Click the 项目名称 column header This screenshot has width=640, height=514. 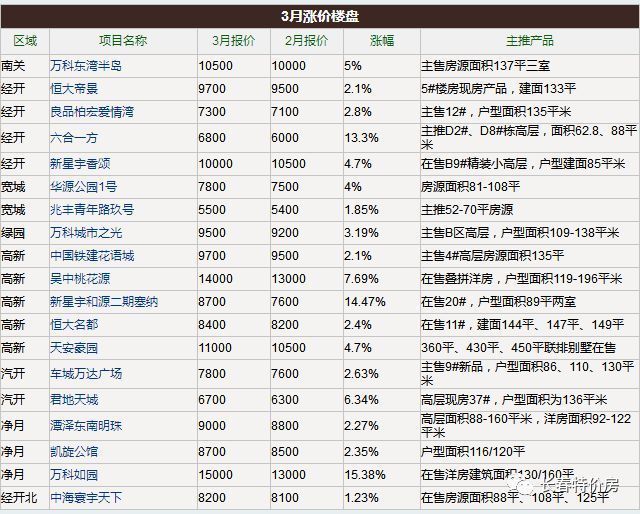tap(123, 40)
